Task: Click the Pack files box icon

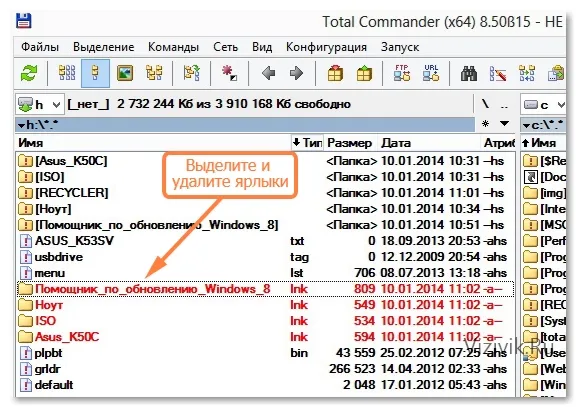Action: pyautogui.click(x=335, y=73)
